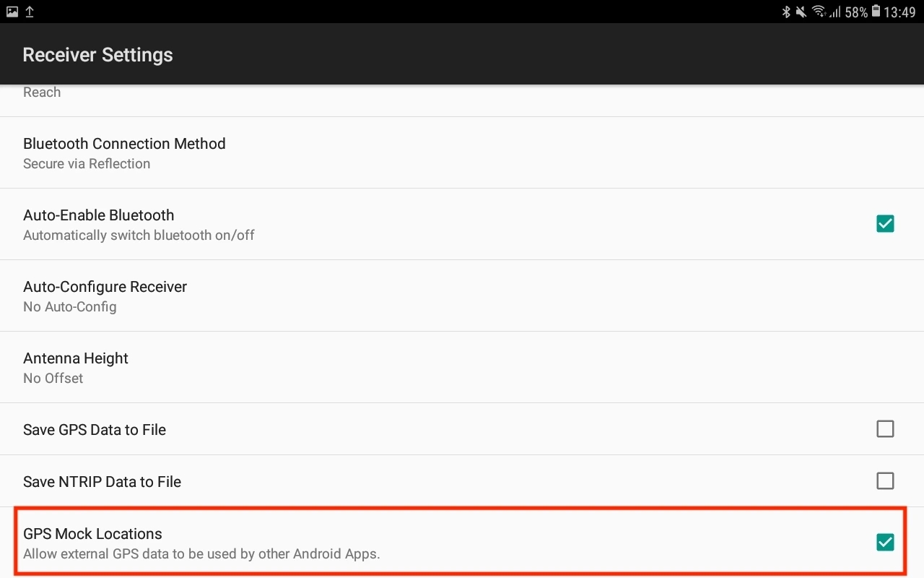Tap the "Allow external GPS data" description text
This screenshot has width=924, height=578.
pos(201,554)
